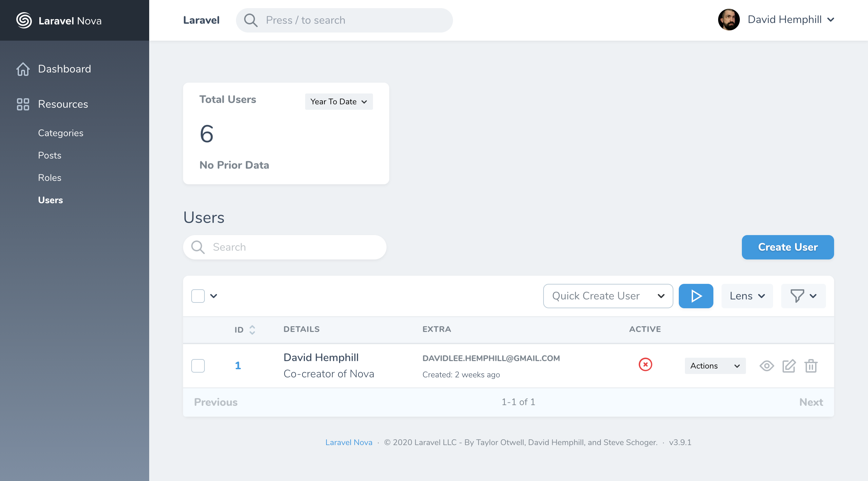Screen dimensions: 868x481
Task: Click the DAVIDLEE.HEMPHILL@GMAIL.COM email text
Action: coord(491,358)
